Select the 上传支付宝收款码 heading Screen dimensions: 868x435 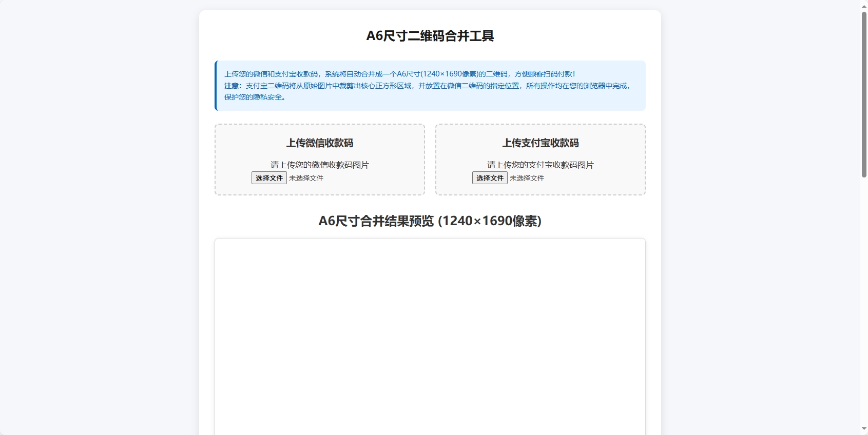(540, 143)
